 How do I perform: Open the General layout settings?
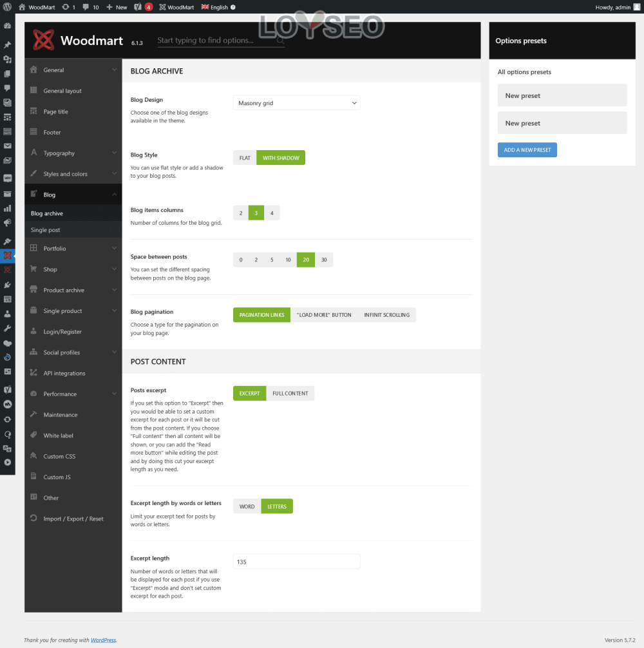pyautogui.click(x=73, y=91)
